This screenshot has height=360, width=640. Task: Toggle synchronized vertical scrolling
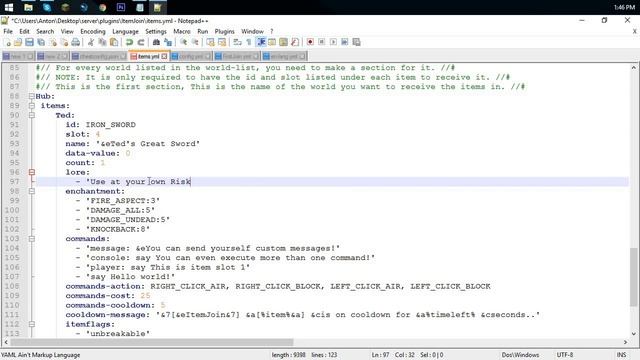(x=210, y=42)
